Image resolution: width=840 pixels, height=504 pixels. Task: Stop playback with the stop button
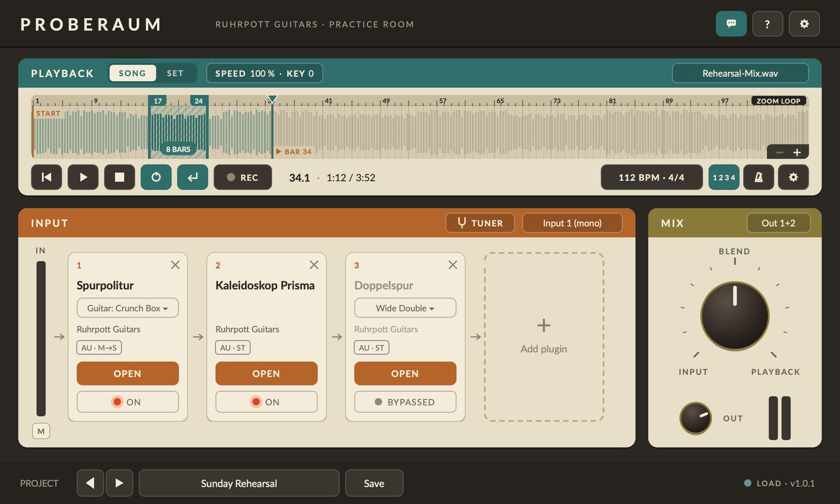pyautogui.click(x=120, y=177)
